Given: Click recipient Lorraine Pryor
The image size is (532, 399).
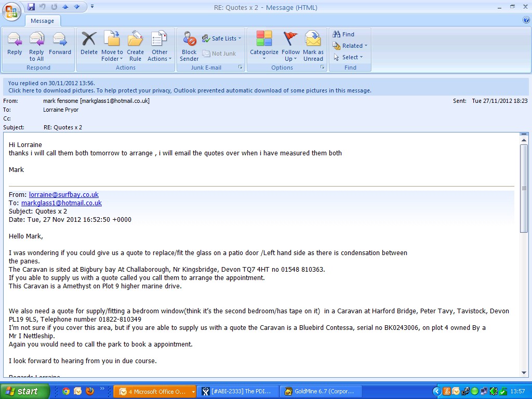Looking at the screenshot, I should pos(61,110).
